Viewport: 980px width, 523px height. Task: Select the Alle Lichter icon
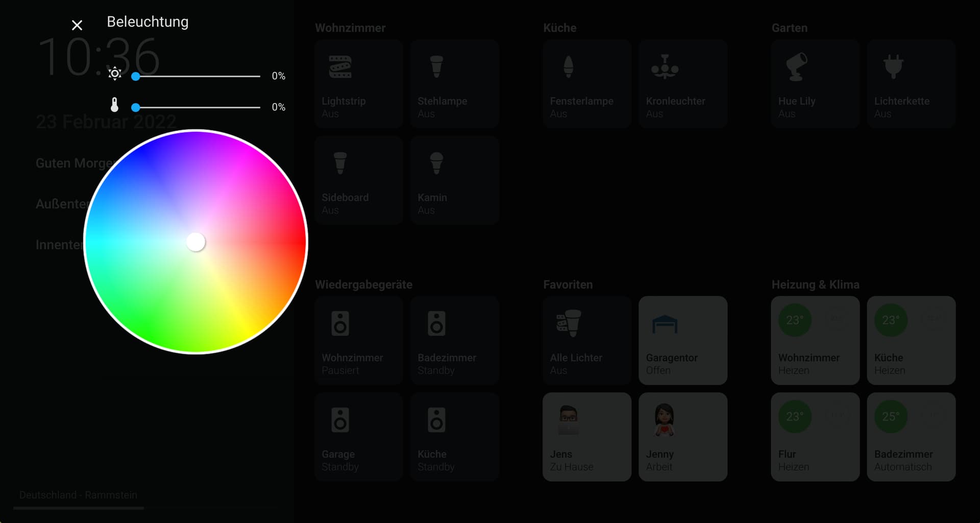[x=568, y=323]
